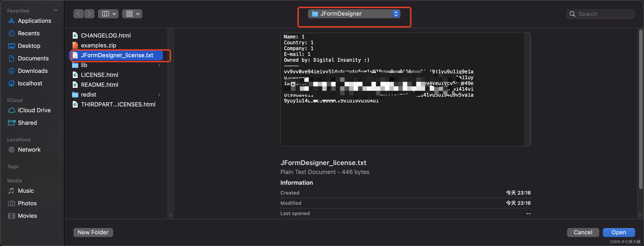
Task: Click the preview pane vertical scrollbar
Action: 640,109
